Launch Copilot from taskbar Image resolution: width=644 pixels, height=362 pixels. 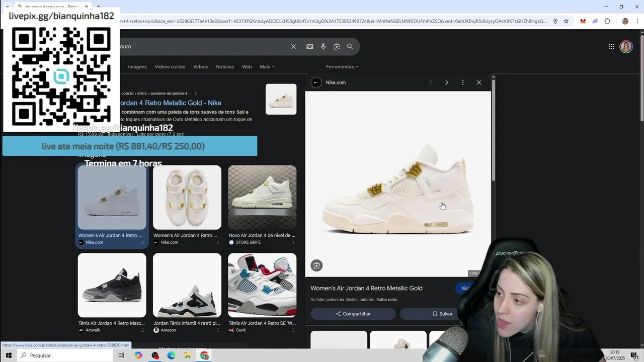(138, 355)
